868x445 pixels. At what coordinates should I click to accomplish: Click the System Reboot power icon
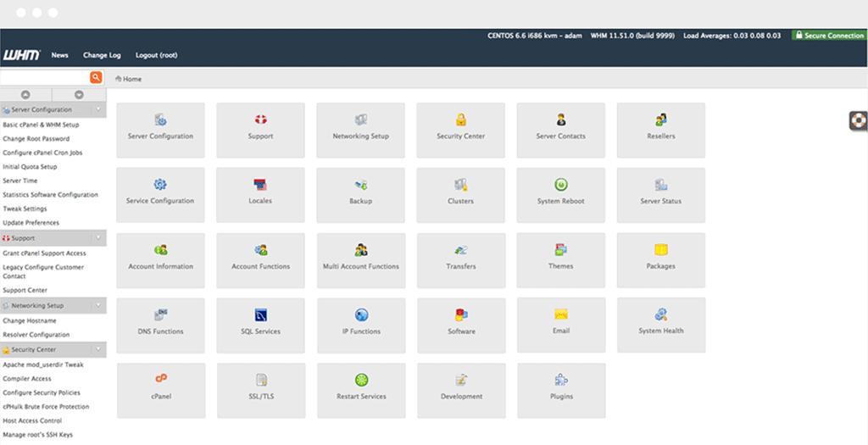560,185
